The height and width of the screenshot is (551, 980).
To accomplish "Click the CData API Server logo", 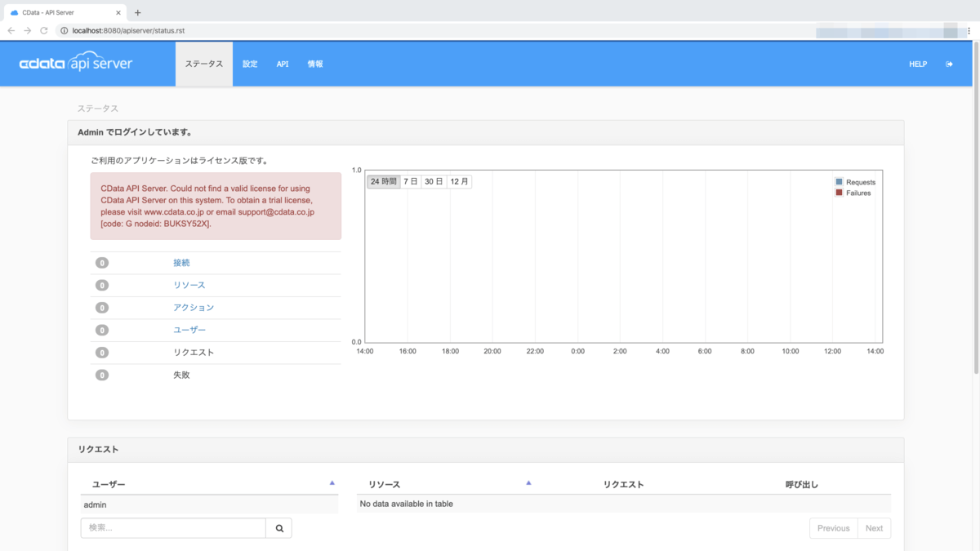I will point(76,64).
